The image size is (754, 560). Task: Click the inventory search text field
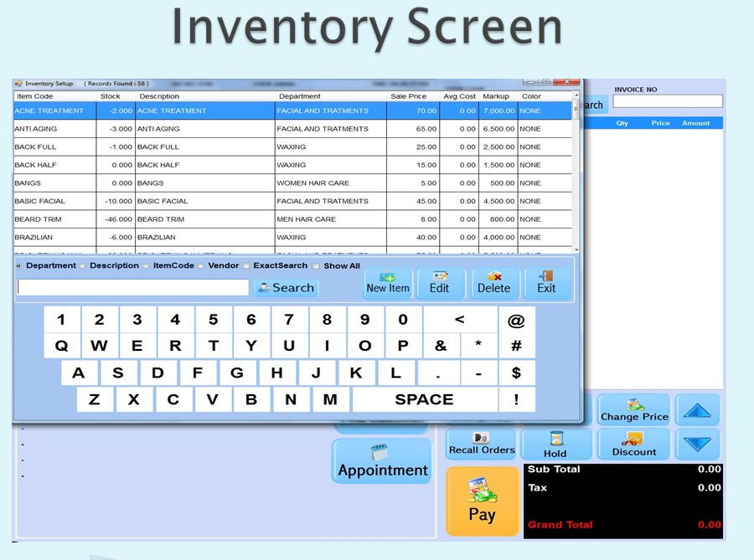click(132, 288)
